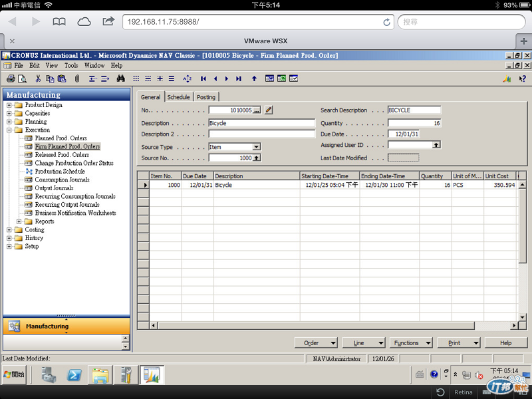Click the Description field containing Bicycle
532x399 pixels.
(261, 123)
